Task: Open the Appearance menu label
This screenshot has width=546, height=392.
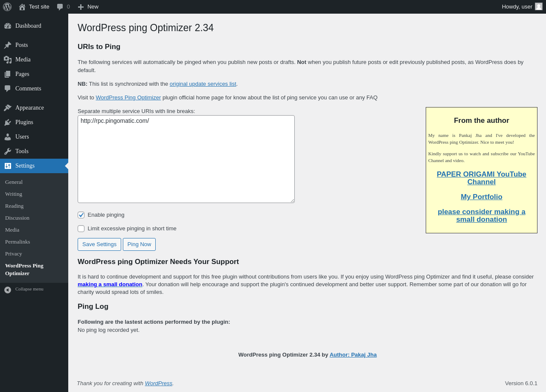Action: pyautogui.click(x=29, y=108)
